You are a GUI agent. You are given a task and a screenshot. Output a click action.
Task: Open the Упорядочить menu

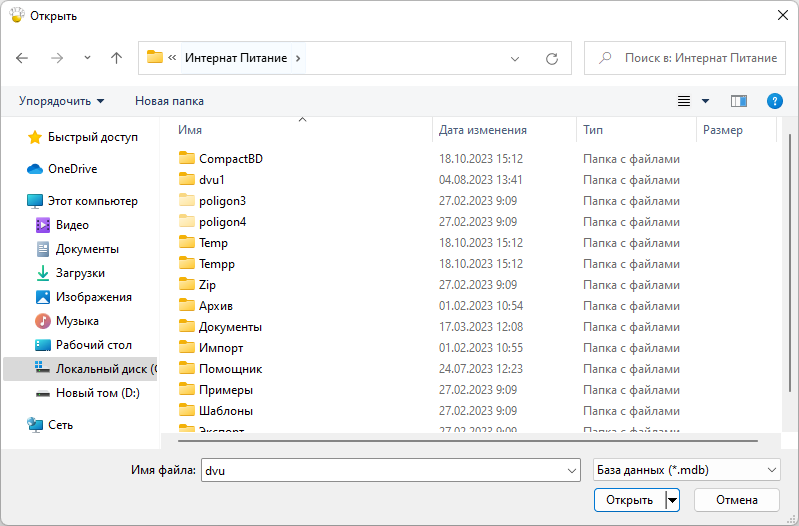click(x=61, y=101)
